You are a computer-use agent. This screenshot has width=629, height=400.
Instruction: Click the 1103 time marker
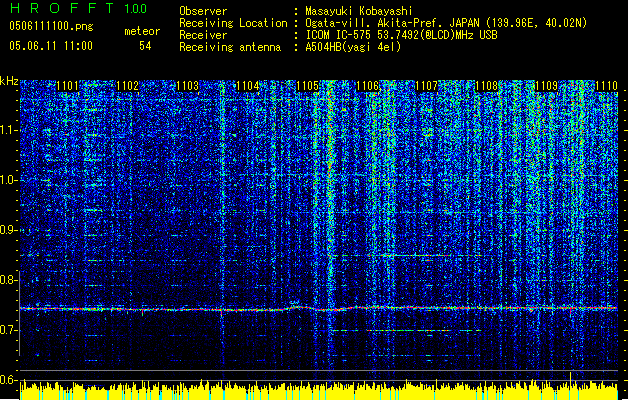click(x=187, y=86)
